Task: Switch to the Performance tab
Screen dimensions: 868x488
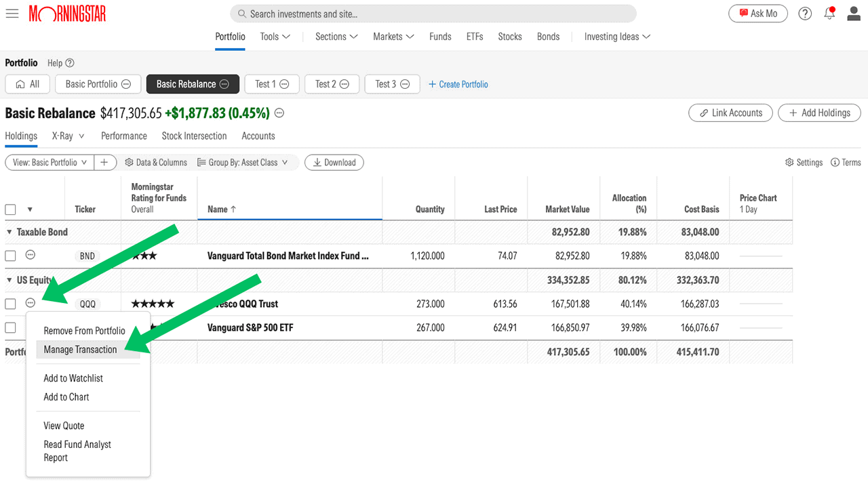Action: coord(123,136)
